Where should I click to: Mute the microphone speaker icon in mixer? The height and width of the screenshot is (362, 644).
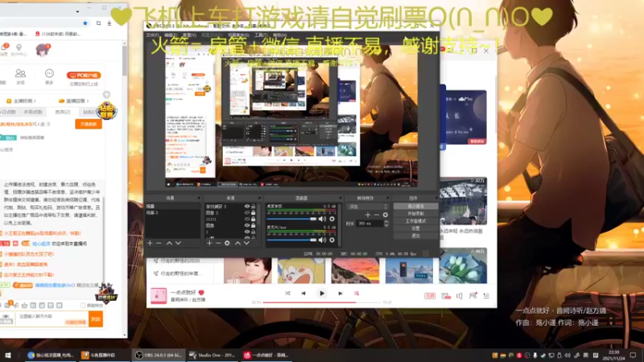tap(323, 240)
